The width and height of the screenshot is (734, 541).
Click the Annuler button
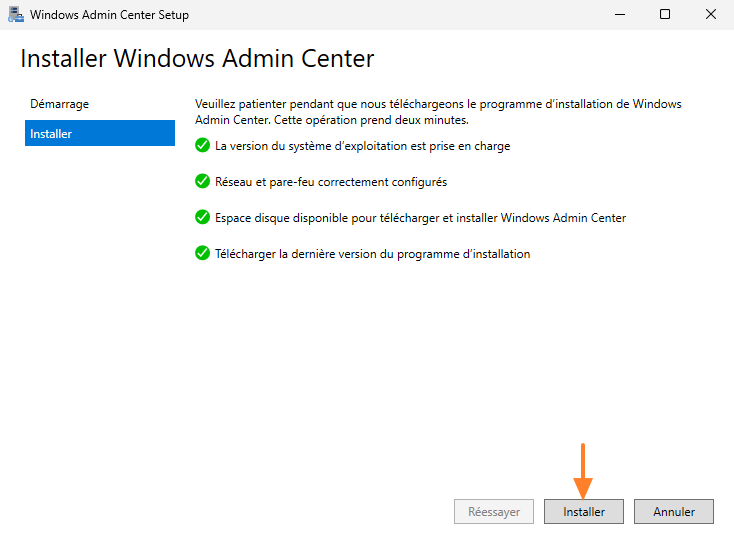[674, 512]
